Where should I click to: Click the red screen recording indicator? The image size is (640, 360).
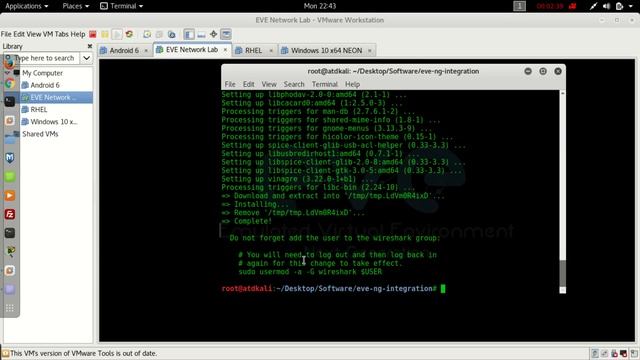[572, 6]
